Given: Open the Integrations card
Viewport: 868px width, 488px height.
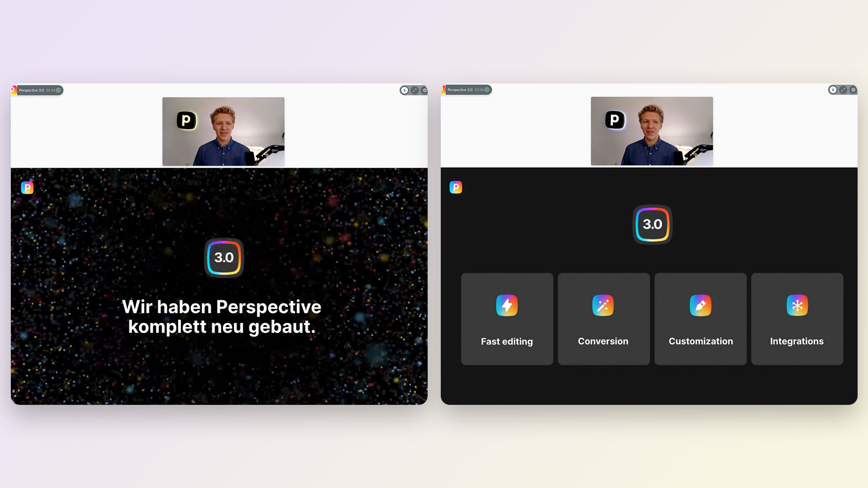Looking at the screenshot, I should click(797, 319).
